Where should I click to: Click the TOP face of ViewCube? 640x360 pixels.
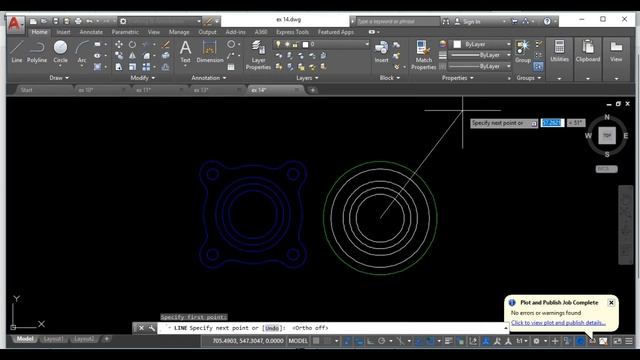(607, 136)
